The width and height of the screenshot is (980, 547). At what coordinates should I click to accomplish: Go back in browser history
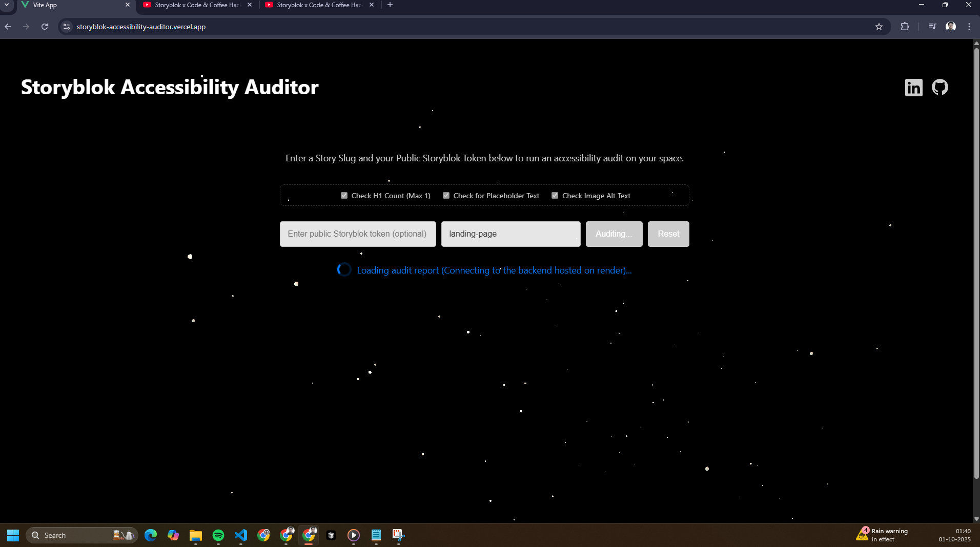point(8,27)
